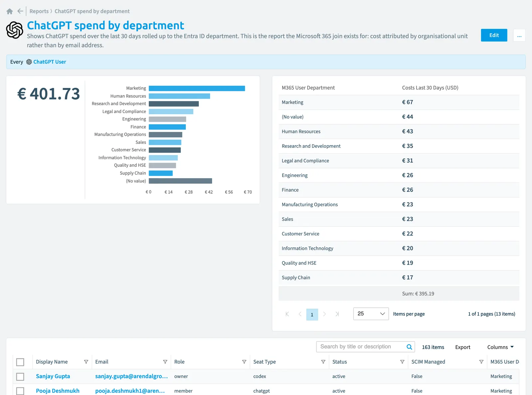Click the back arrow icon
This screenshot has width=532, height=395.
click(20, 11)
